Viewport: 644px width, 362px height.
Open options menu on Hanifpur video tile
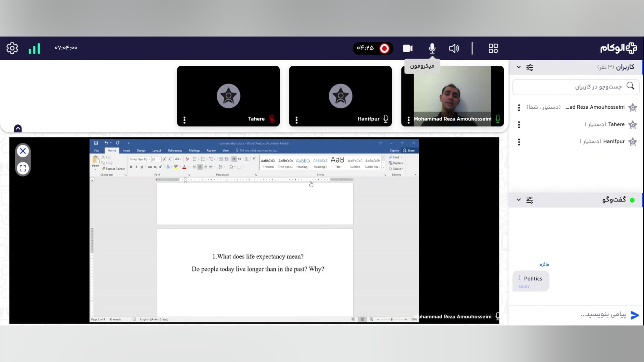point(297,120)
